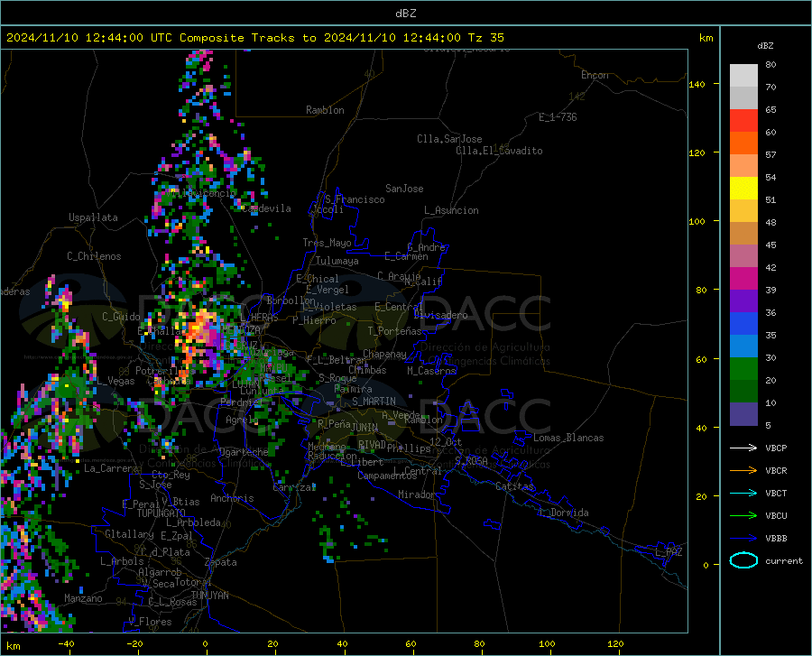Click the Tulumaya place label
The height and width of the screenshot is (656, 812).
[x=337, y=261]
